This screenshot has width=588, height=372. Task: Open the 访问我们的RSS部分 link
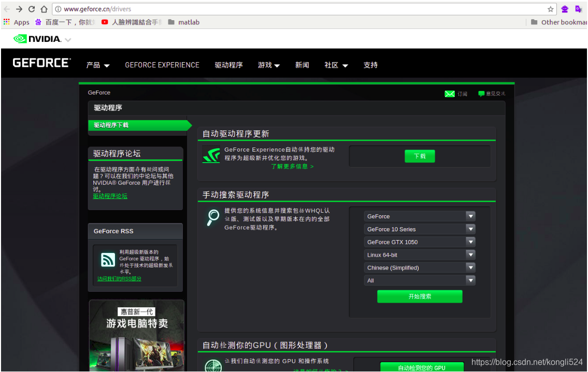(119, 279)
